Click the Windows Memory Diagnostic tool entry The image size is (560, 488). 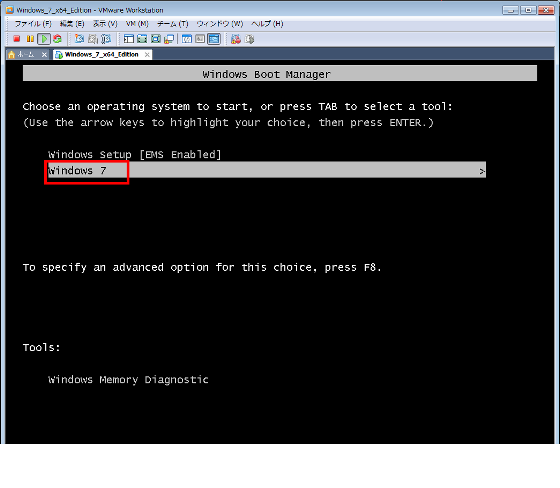pos(128,379)
